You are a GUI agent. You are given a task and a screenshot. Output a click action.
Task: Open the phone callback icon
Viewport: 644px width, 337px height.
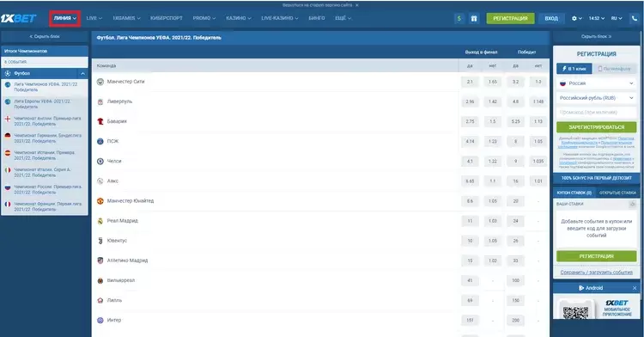point(635,19)
